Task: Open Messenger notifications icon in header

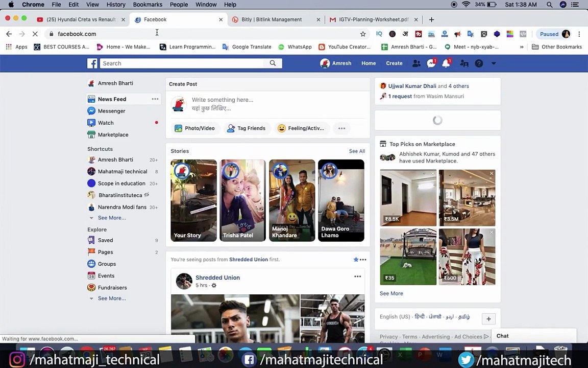Action: click(x=431, y=63)
